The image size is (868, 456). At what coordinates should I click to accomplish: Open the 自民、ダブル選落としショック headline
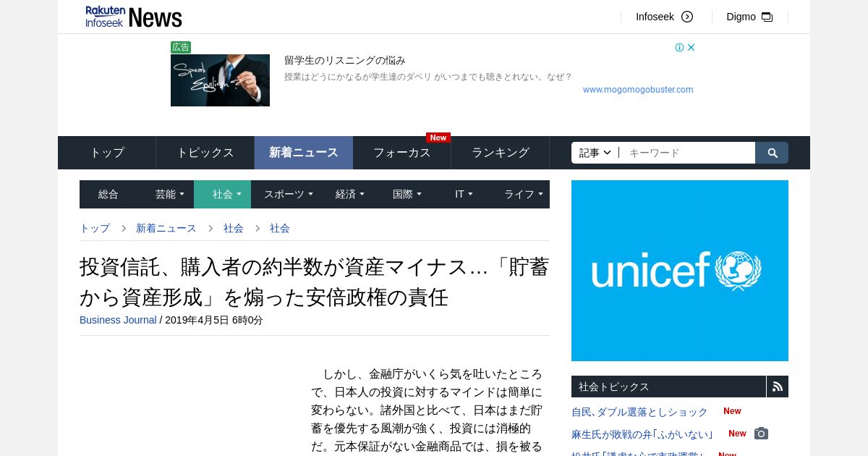point(639,412)
